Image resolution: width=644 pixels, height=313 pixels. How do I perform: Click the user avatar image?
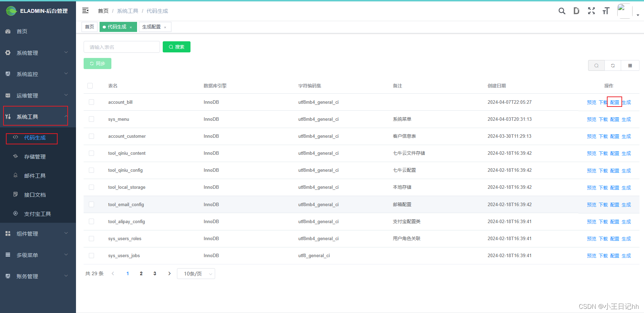pos(624,11)
